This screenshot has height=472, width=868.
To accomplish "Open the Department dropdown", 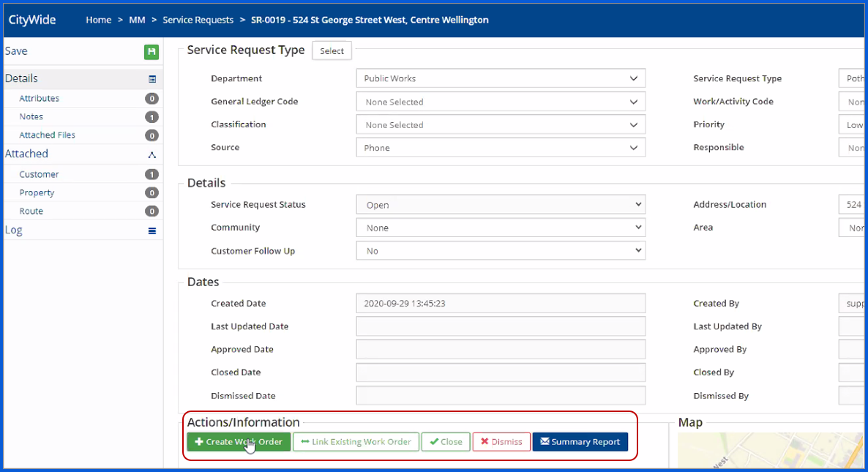I will (x=501, y=79).
